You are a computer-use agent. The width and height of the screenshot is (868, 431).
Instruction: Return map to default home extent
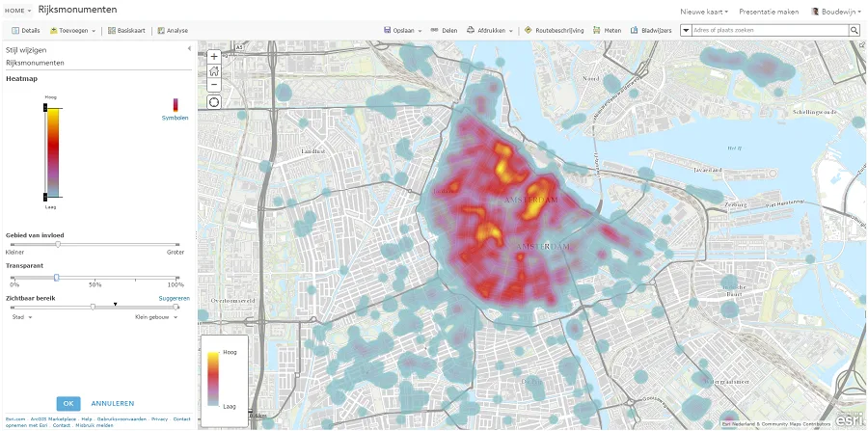(213, 70)
